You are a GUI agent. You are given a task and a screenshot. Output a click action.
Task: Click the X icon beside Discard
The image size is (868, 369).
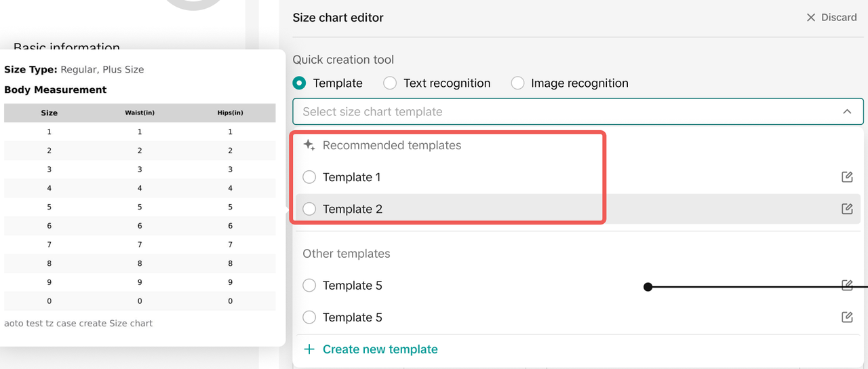(811, 18)
